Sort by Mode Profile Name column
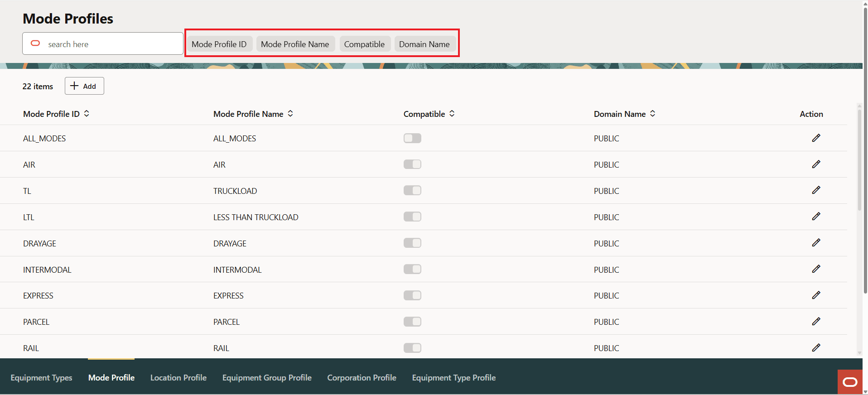 [290, 114]
